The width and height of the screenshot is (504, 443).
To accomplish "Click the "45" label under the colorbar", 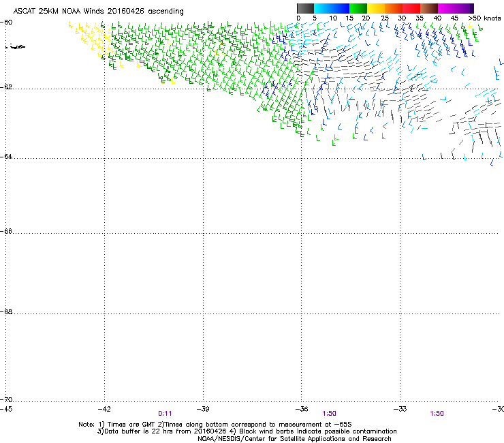I will pyautogui.click(x=454, y=18).
